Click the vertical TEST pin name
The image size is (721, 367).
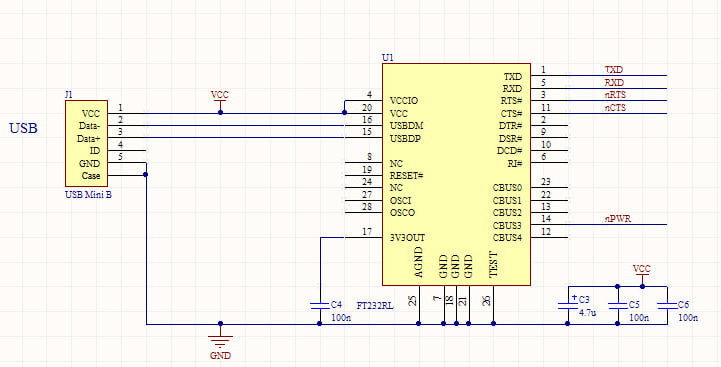click(x=493, y=264)
